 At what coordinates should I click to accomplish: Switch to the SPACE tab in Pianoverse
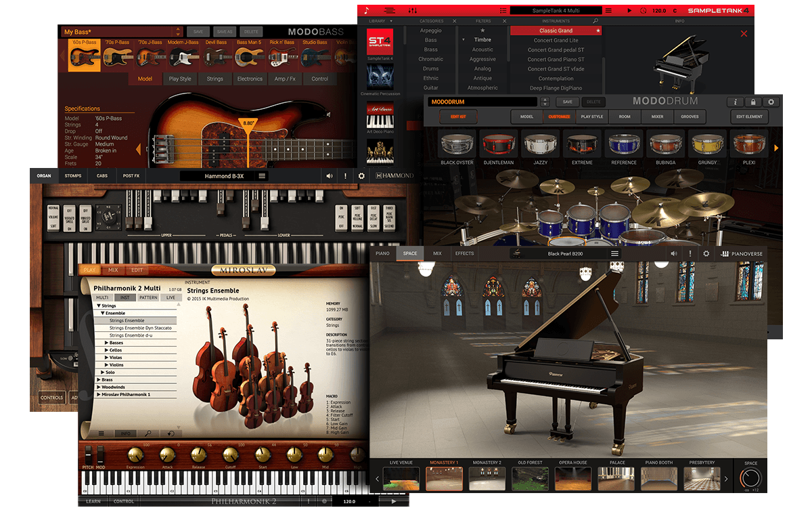(409, 253)
